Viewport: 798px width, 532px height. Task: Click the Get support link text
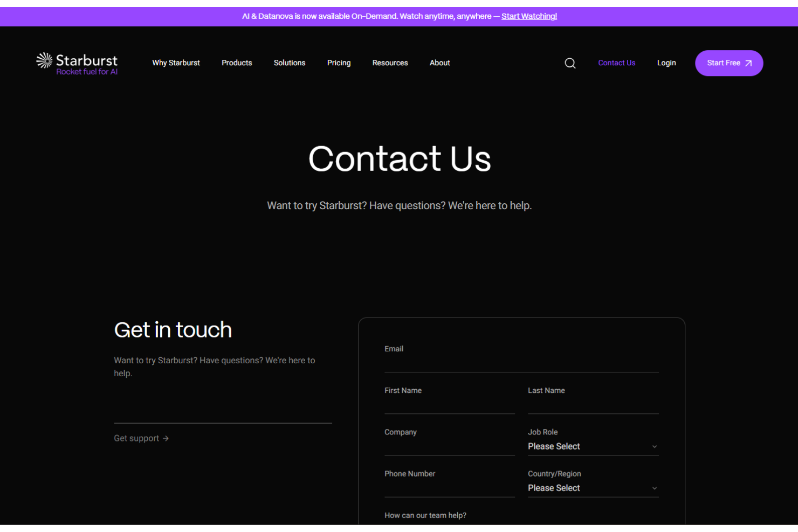coord(136,438)
